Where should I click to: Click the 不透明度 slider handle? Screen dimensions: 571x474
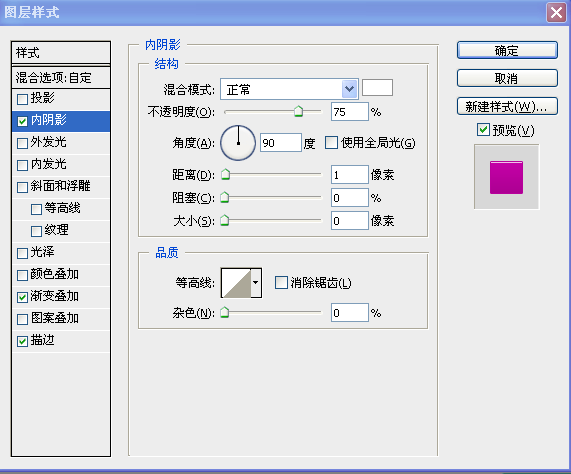click(x=298, y=111)
